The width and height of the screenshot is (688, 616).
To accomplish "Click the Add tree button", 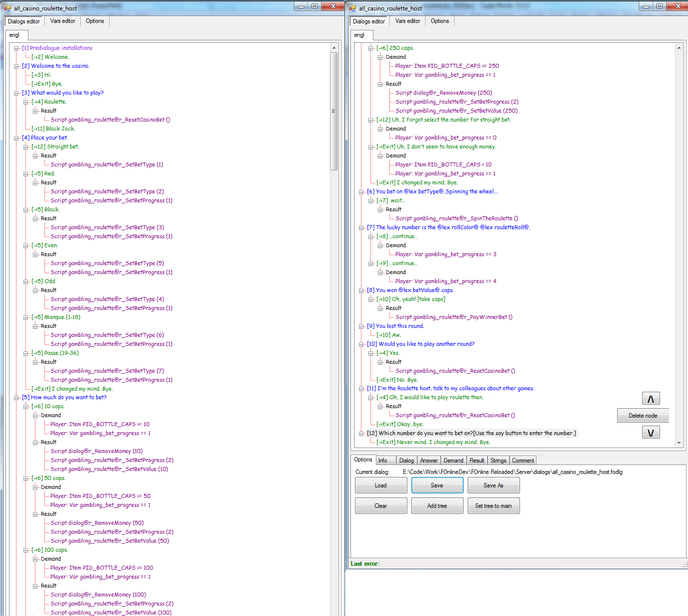I will (437, 506).
